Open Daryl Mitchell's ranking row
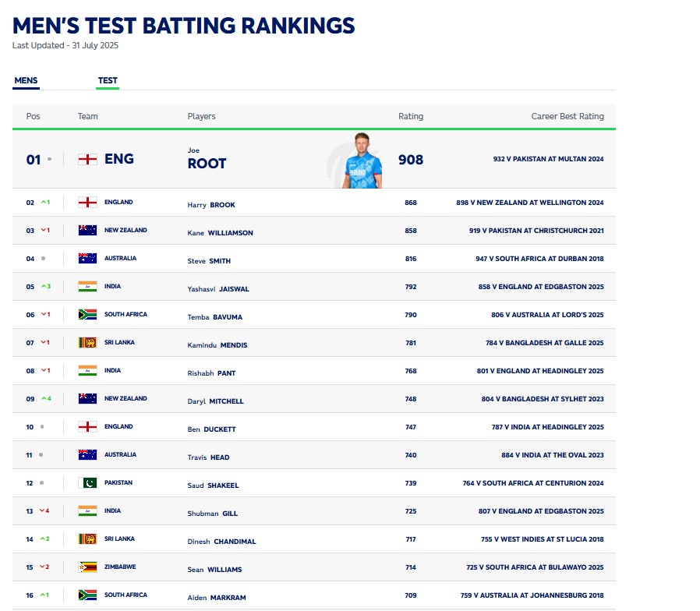Screen dimensions: 700x611 pyautogui.click(x=314, y=398)
